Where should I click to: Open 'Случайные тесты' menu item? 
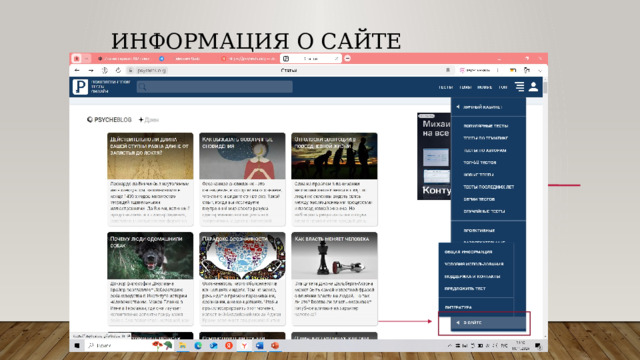484,211
